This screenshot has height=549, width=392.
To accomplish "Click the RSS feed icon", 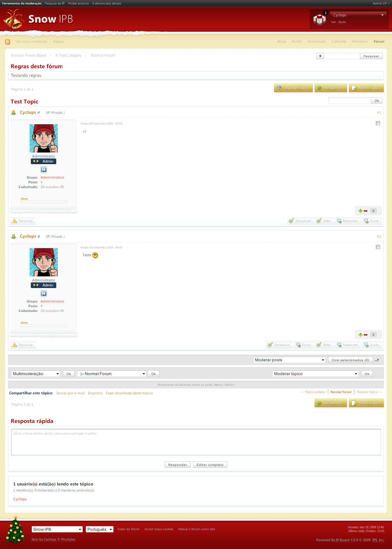I will pyautogui.click(x=8, y=42).
